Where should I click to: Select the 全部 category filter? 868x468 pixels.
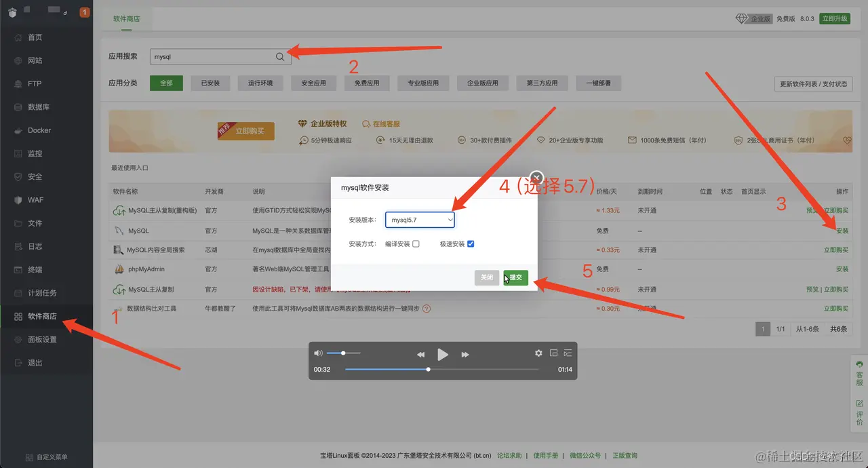pos(166,83)
